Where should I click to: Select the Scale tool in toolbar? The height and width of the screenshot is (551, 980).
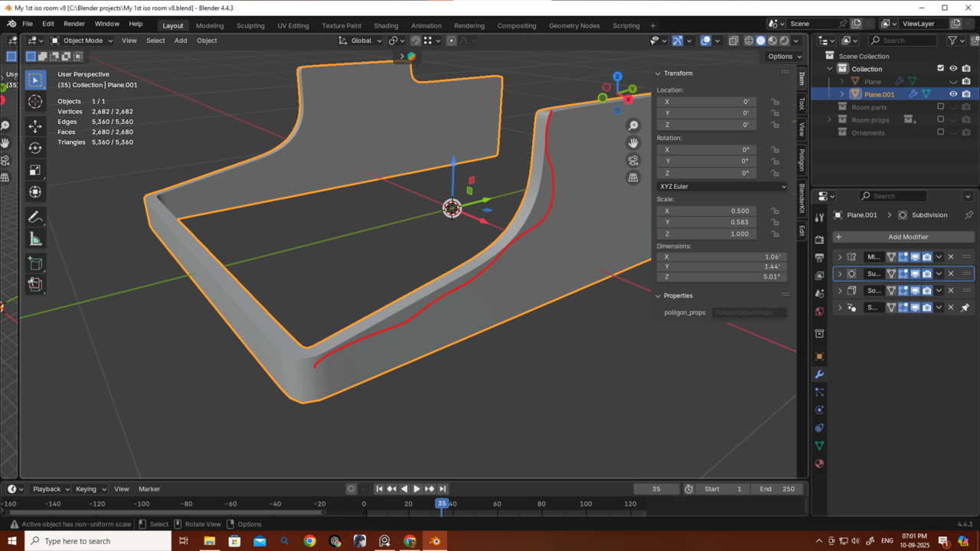[35, 170]
